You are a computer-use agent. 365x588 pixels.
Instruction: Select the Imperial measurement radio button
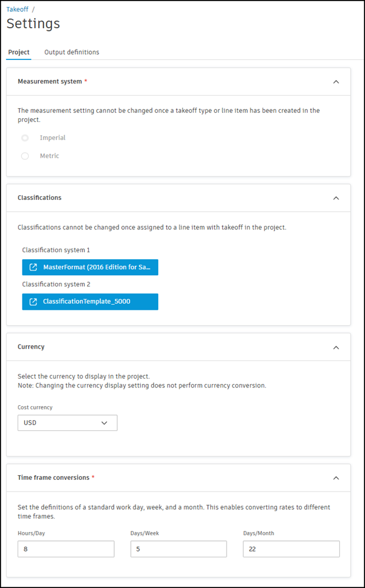25,138
